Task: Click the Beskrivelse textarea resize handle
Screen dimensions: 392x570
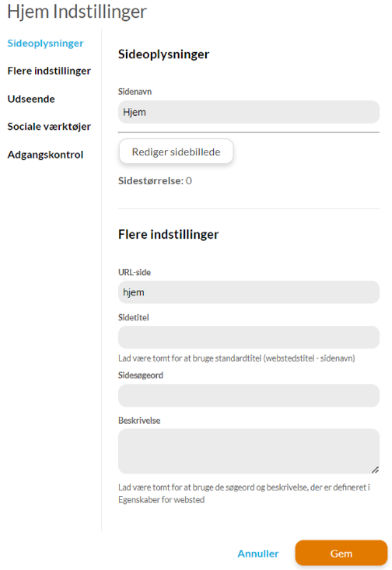Action: pyautogui.click(x=375, y=470)
